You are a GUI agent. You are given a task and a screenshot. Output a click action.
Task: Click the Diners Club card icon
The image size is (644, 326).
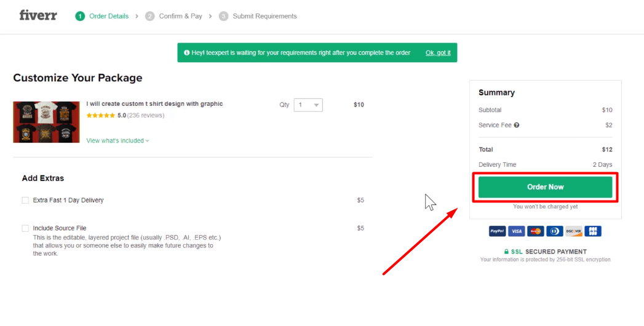point(555,231)
